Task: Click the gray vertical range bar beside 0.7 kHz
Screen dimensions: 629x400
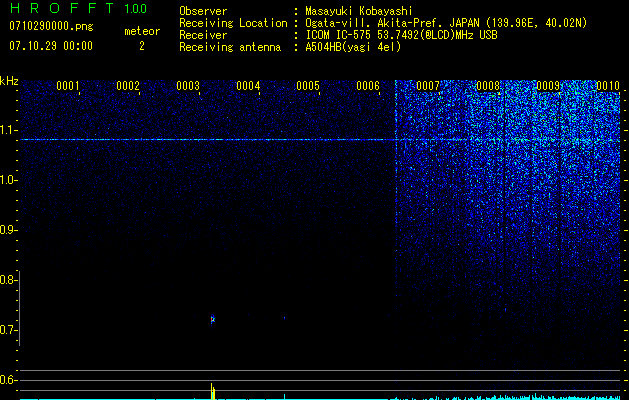Action: (x=20, y=308)
